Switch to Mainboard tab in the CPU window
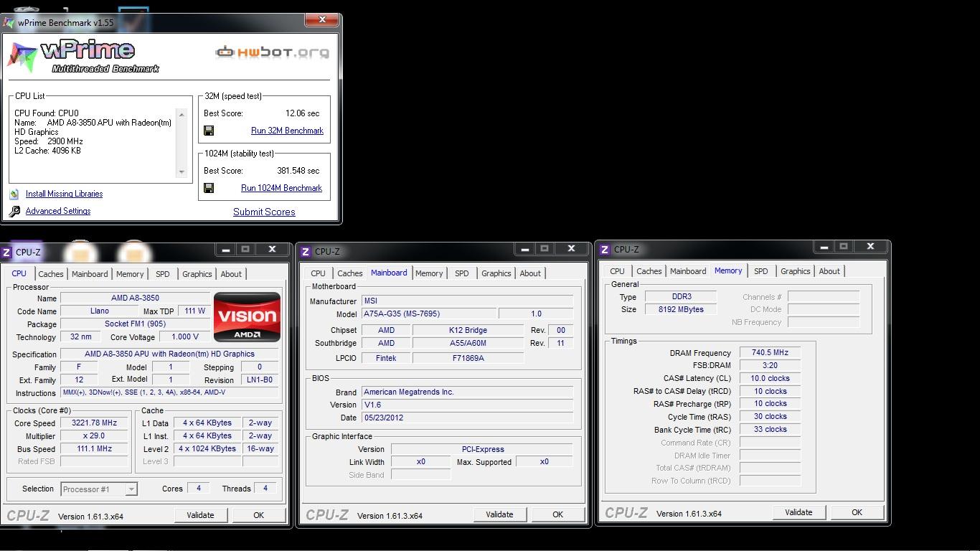 coord(90,274)
